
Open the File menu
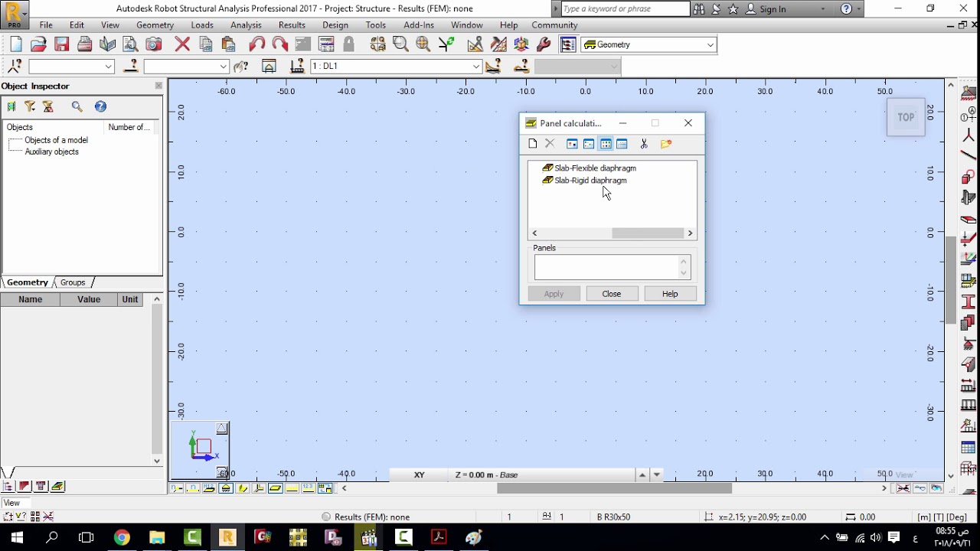pyautogui.click(x=46, y=25)
